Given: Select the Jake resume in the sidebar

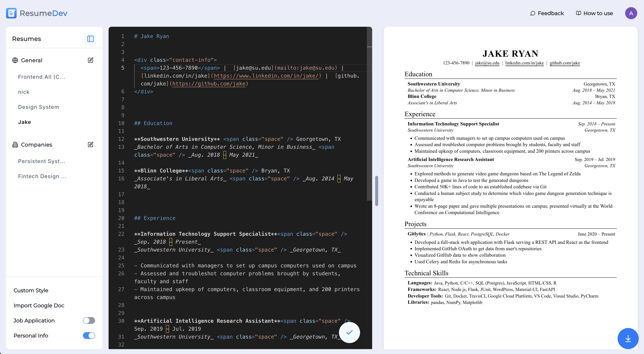Looking at the screenshot, I should (25, 122).
